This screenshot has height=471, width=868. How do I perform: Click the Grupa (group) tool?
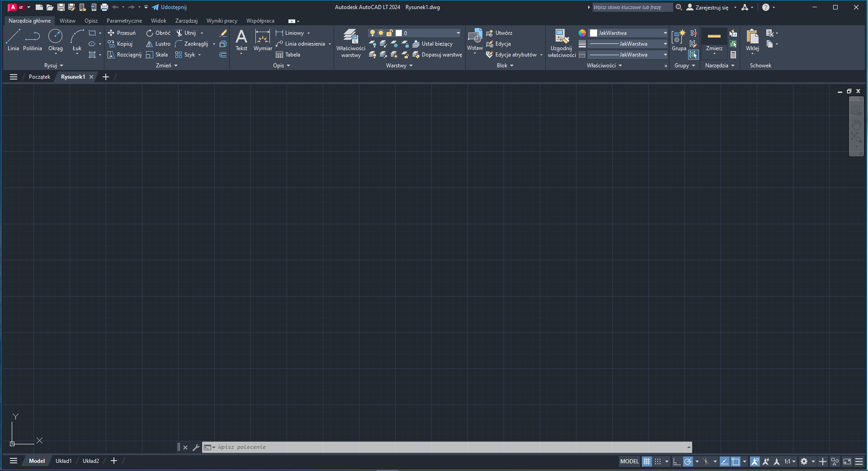pos(679,40)
